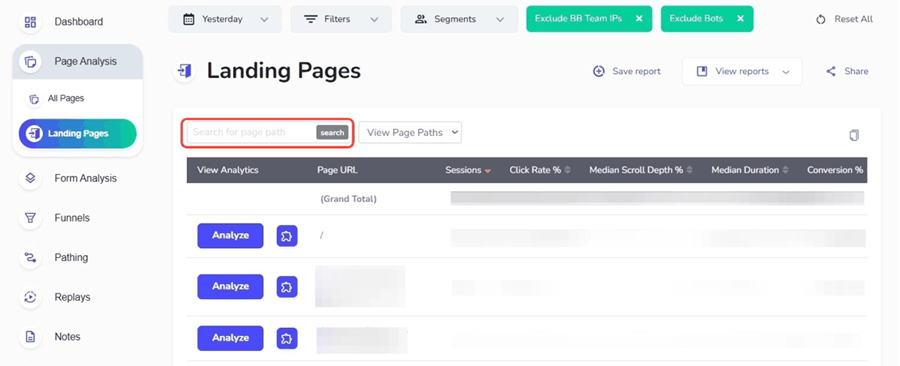900x366 pixels.
Task: Click the Landing Pages title icon
Action: tap(184, 71)
